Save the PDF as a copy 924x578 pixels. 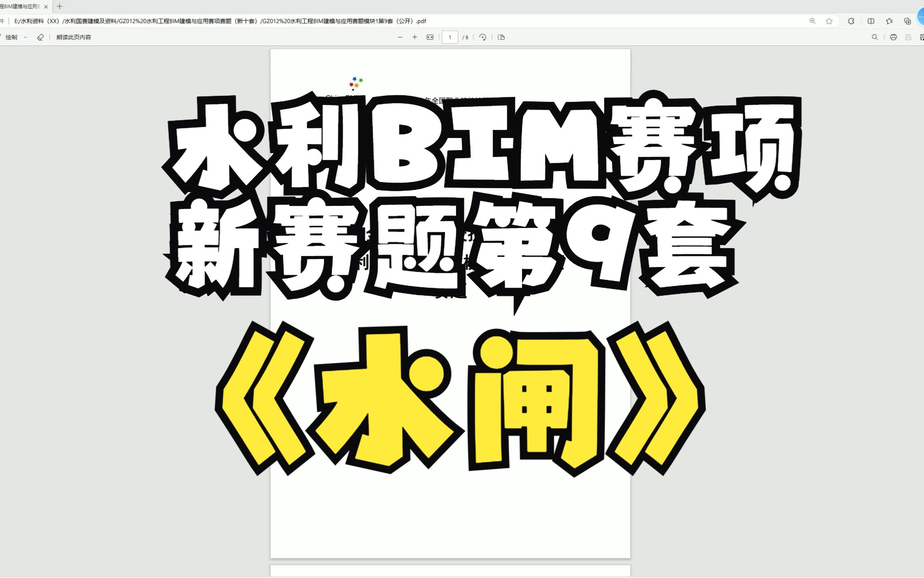coord(921,37)
